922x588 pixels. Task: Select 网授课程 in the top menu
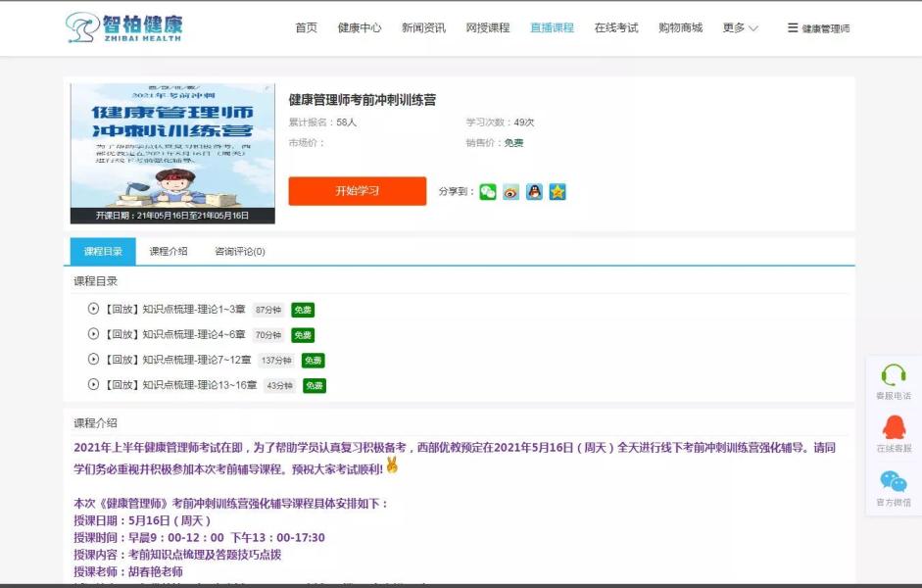pyautogui.click(x=488, y=27)
